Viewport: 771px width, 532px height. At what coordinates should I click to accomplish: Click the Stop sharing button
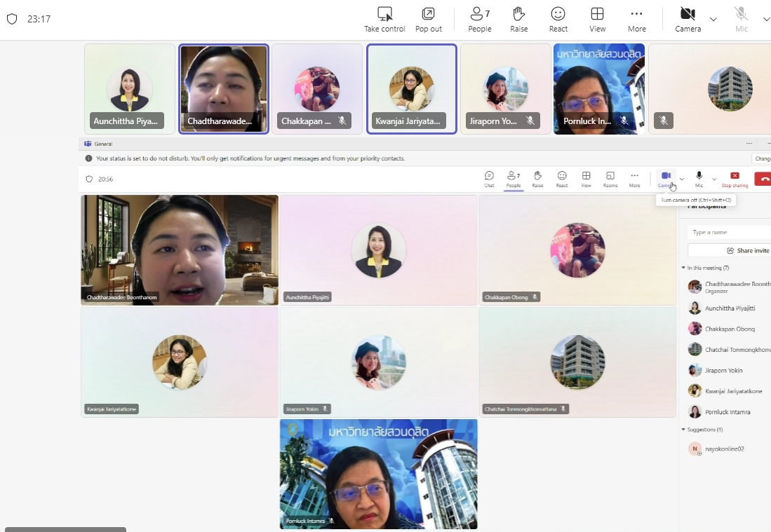tap(735, 179)
